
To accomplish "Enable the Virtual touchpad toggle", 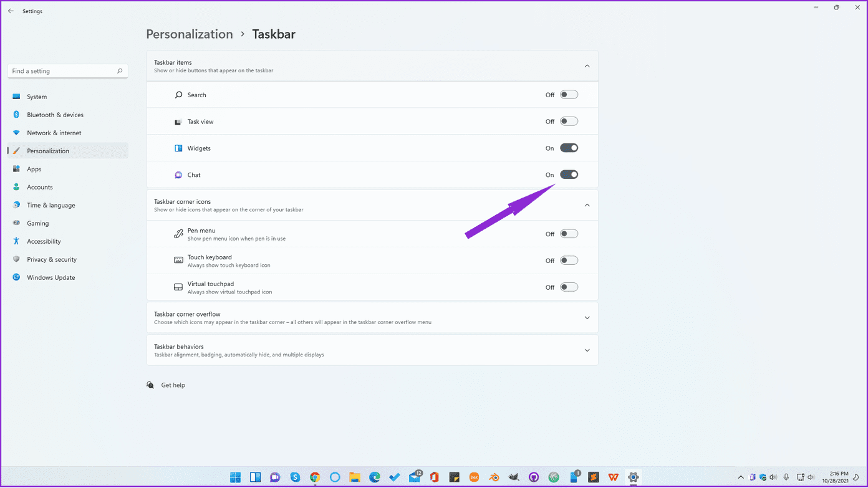I will [x=569, y=287].
